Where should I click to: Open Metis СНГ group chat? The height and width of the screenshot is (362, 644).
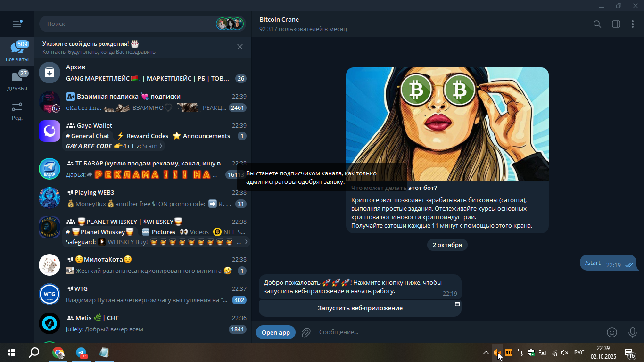tap(143, 324)
